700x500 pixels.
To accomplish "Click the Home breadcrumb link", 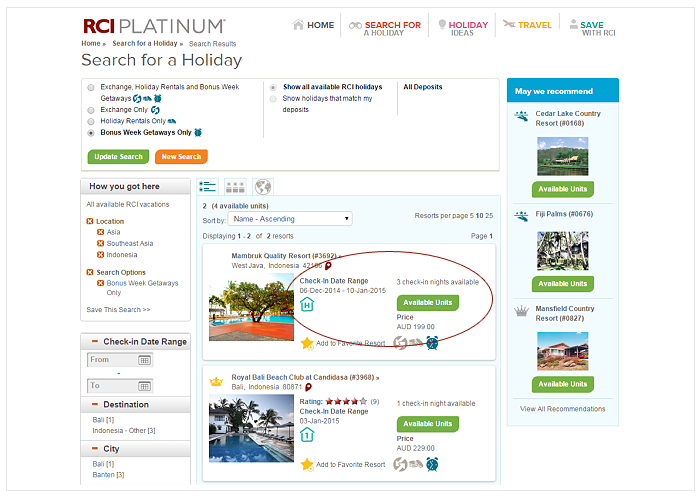I will click(x=91, y=43).
